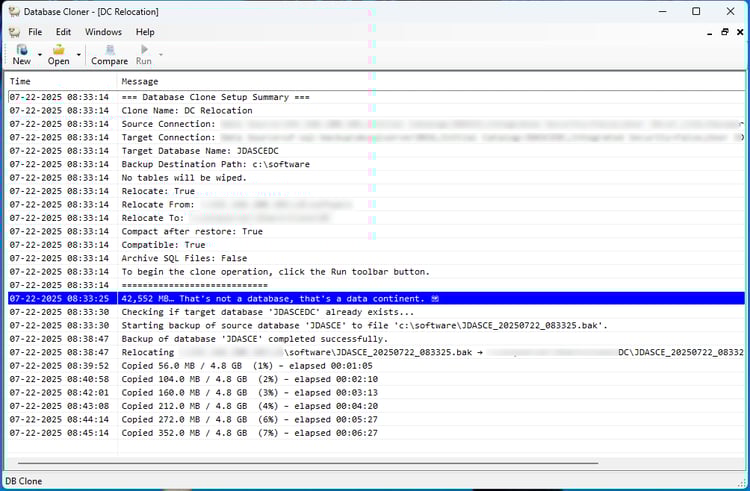This screenshot has height=491, width=750.
Task: Select the 'Target Connection:' row
Action: coord(376,137)
